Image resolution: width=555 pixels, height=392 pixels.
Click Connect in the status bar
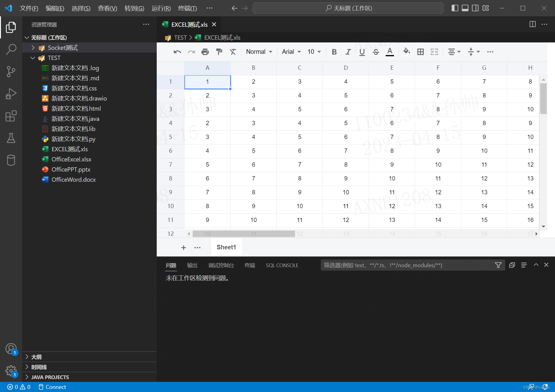(x=52, y=387)
